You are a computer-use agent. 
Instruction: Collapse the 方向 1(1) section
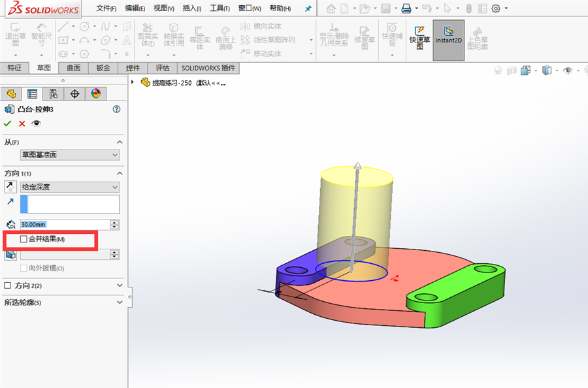[x=120, y=173]
